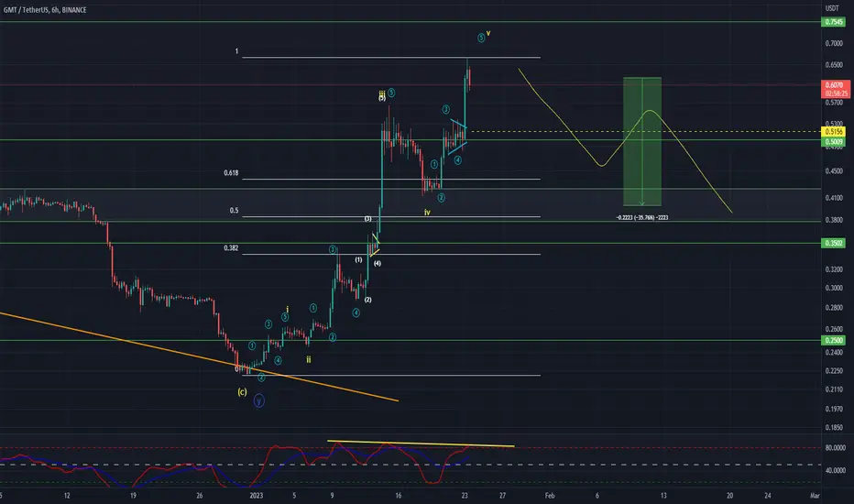854x504 pixels.
Task: Click the 26 date on the time axis
Action: coord(200,495)
